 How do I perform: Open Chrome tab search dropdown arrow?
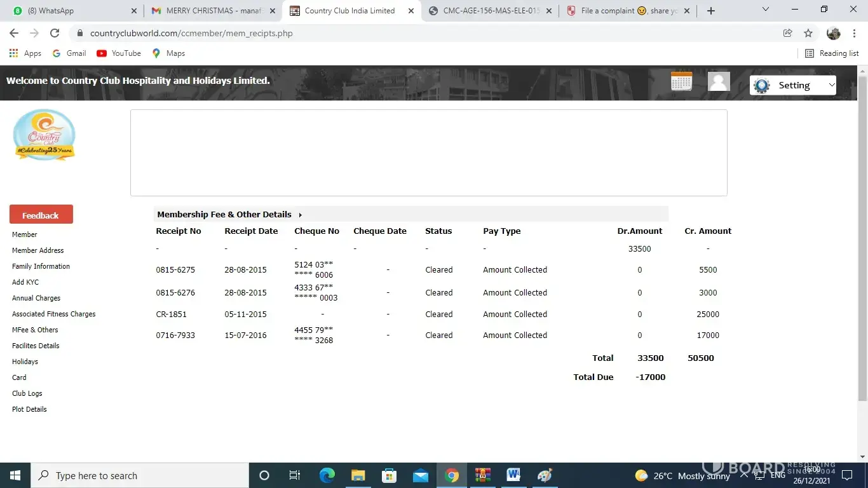tap(766, 10)
